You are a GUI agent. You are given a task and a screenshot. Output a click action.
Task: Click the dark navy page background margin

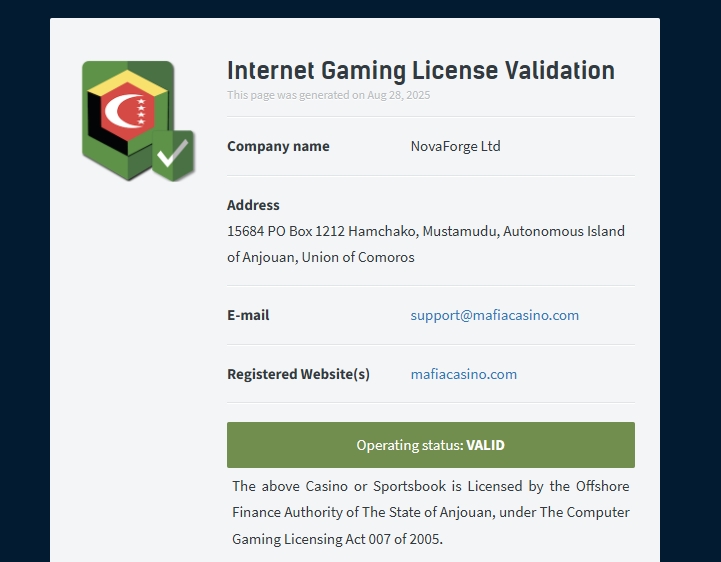tap(24, 276)
